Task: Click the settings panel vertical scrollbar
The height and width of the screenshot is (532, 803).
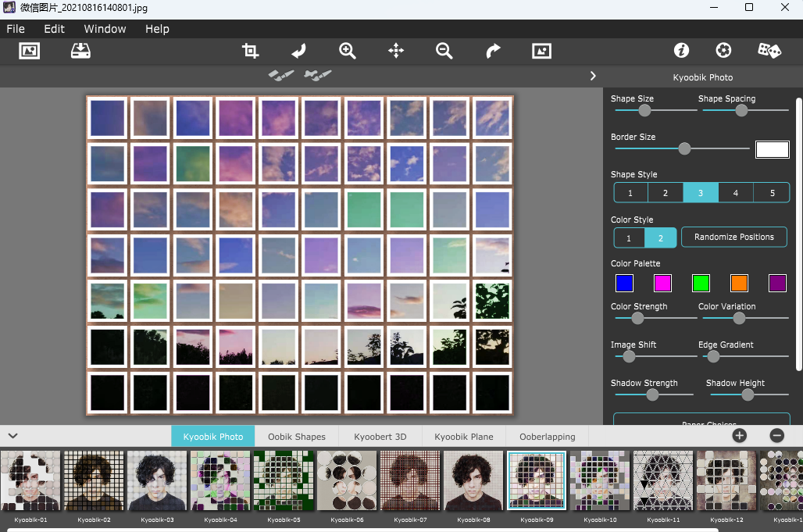Action: point(799,233)
